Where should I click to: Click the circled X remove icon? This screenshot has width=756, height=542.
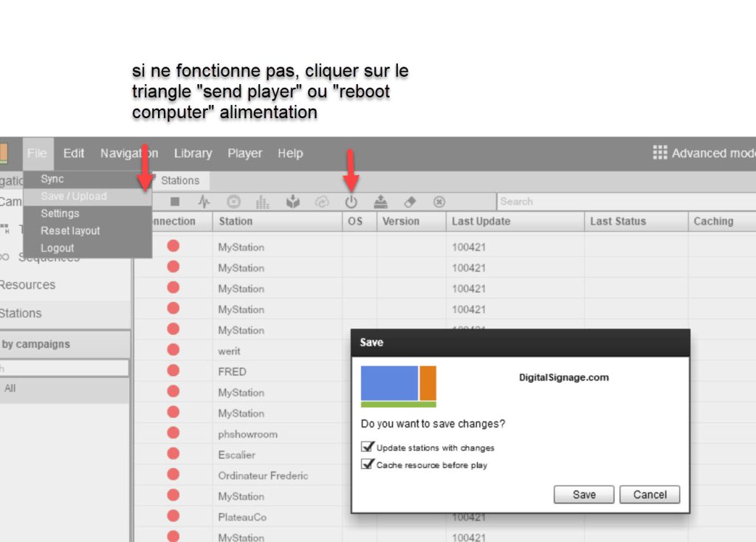[439, 201]
